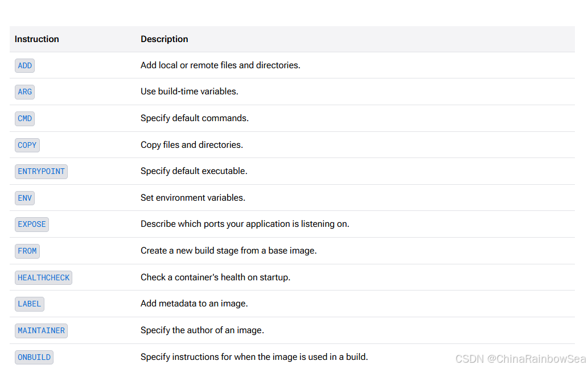The height and width of the screenshot is (369, 588).
Task: Click the Instruction column header
Action: click(x=37, y=39)
